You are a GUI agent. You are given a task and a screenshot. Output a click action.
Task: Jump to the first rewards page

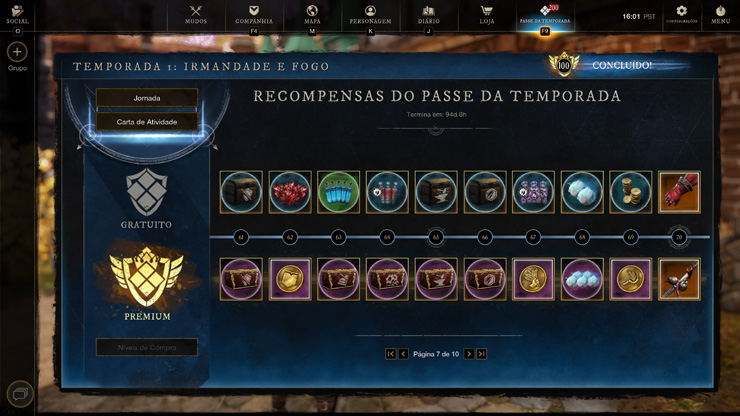390,354
